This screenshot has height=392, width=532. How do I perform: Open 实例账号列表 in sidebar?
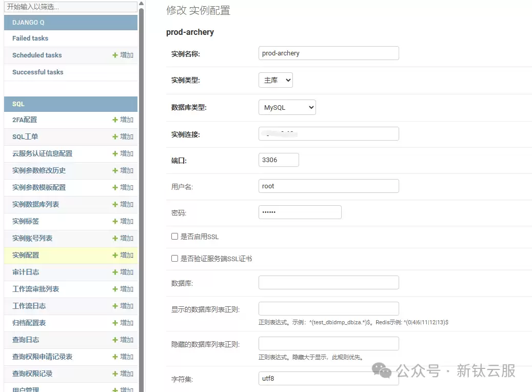(32, 238)
